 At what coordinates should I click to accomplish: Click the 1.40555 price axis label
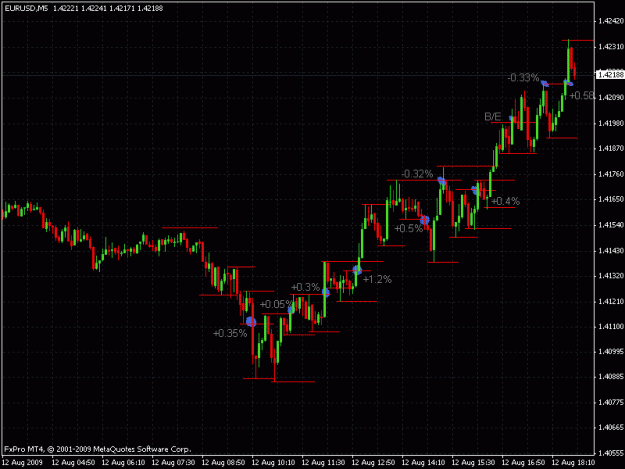pyautogui.click(x=611, y=453)
